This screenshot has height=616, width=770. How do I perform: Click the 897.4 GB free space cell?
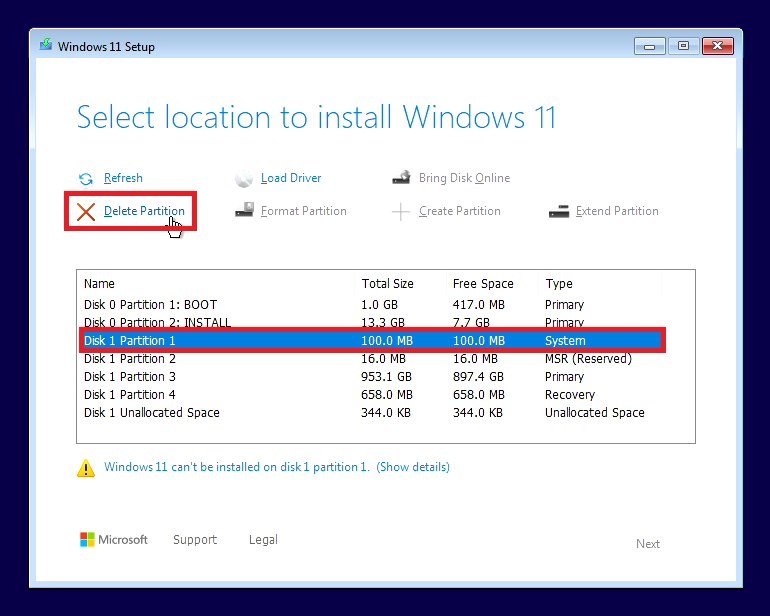tap(478, 377)
